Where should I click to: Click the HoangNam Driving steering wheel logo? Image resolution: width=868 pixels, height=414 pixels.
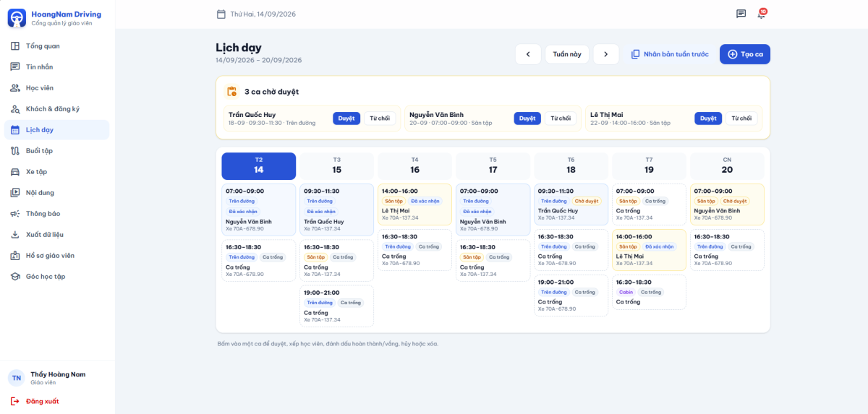(x=17, y=17)
